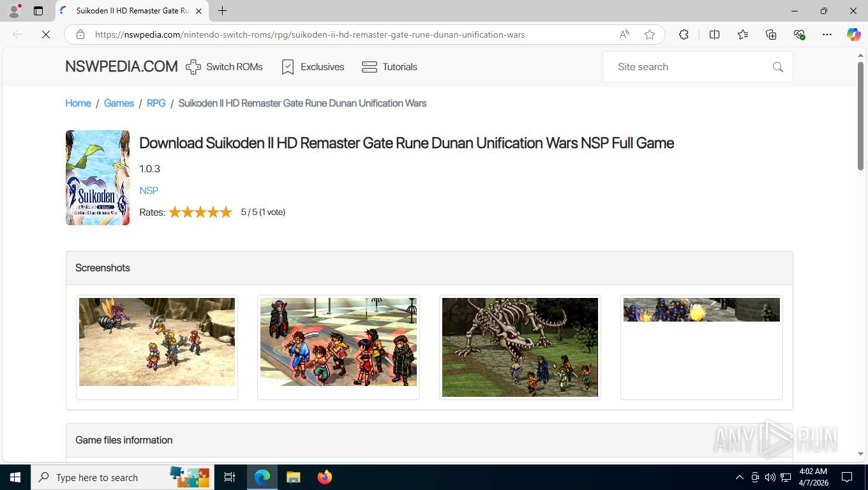The image size is (868, 490).
Task: Open Browser essentials
Action: tap(799, 34)
